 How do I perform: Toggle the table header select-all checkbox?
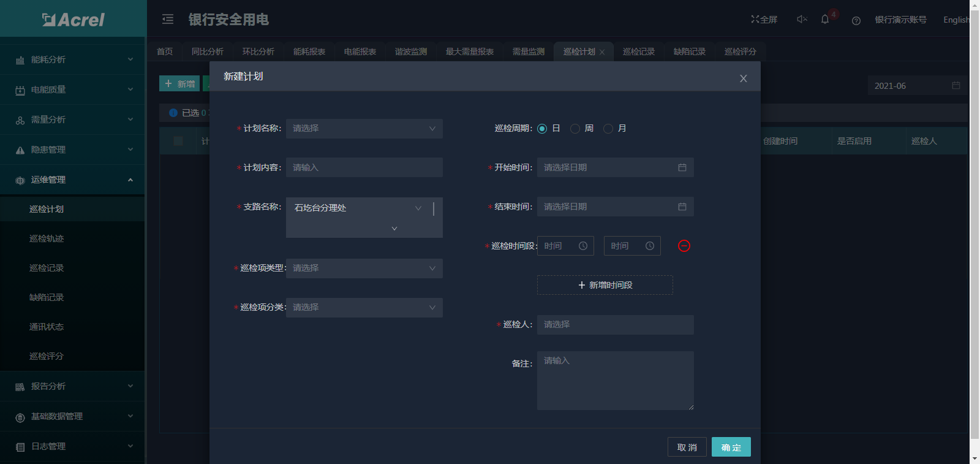pos(178,141)
